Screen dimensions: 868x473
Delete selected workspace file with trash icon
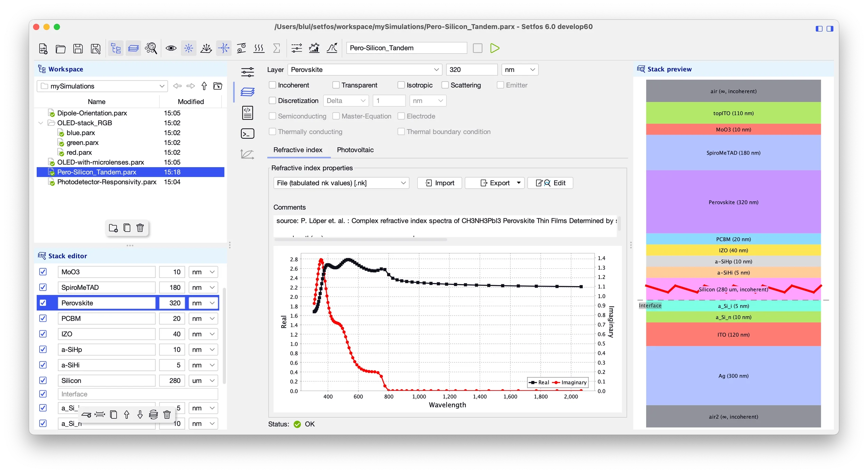point(140,228)
